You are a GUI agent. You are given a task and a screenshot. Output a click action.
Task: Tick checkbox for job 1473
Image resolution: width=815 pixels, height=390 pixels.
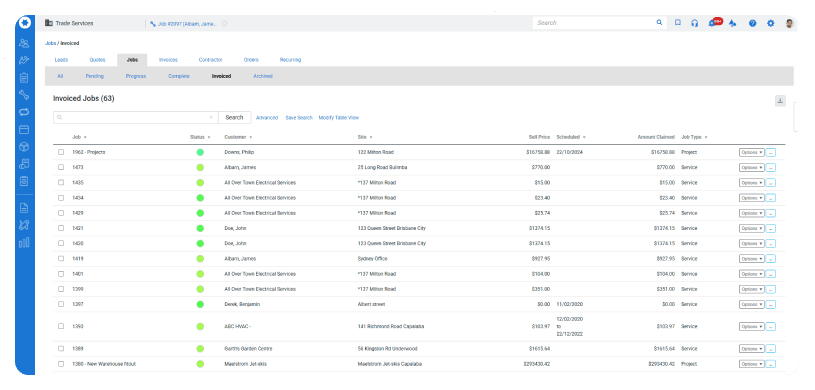[61, 167]
